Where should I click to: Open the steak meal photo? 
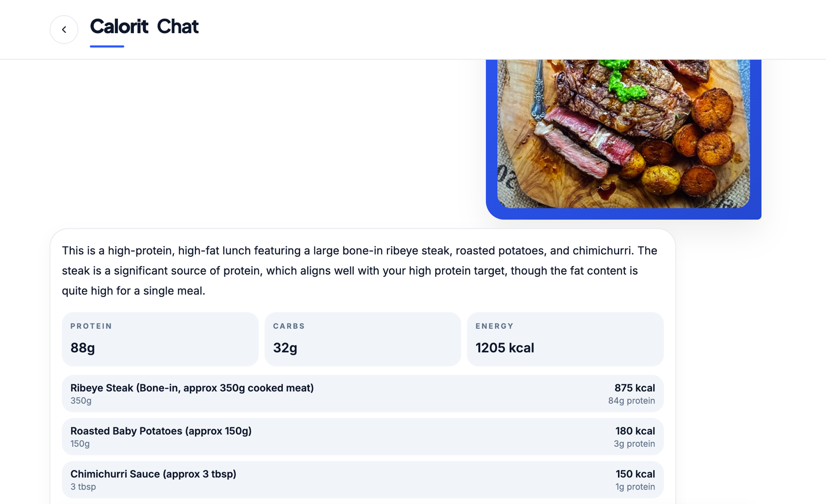[x=623, y=133]
